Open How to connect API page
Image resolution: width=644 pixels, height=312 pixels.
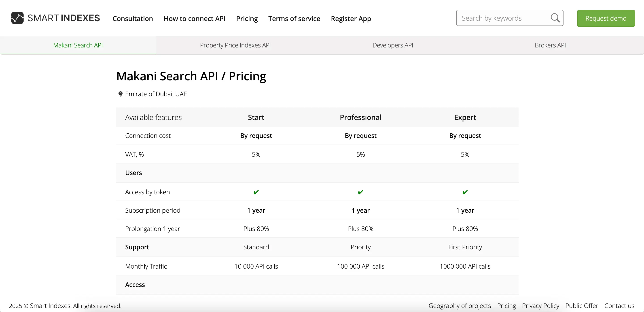pos(195,19)
